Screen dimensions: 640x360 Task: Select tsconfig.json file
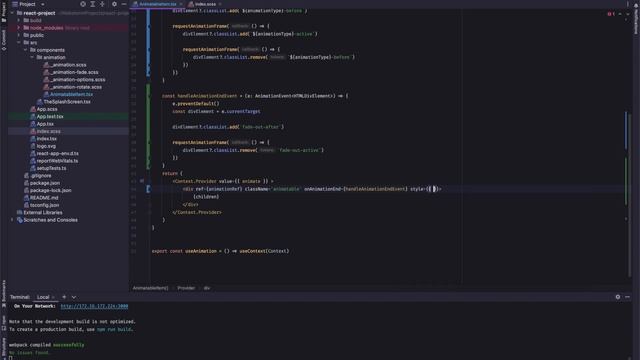(x=44, y=205)
